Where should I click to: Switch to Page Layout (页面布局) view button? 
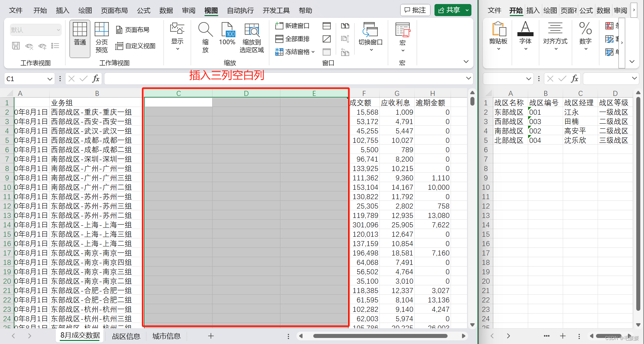coord(133,30)
